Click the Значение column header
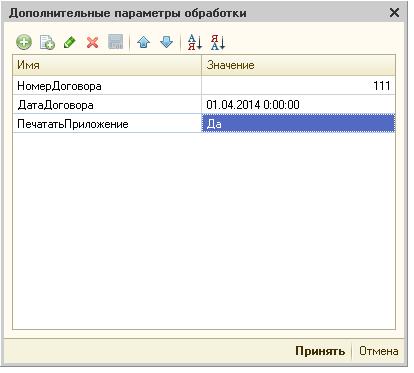This screenshot has width=414, height=373. (x=298, y=65)
